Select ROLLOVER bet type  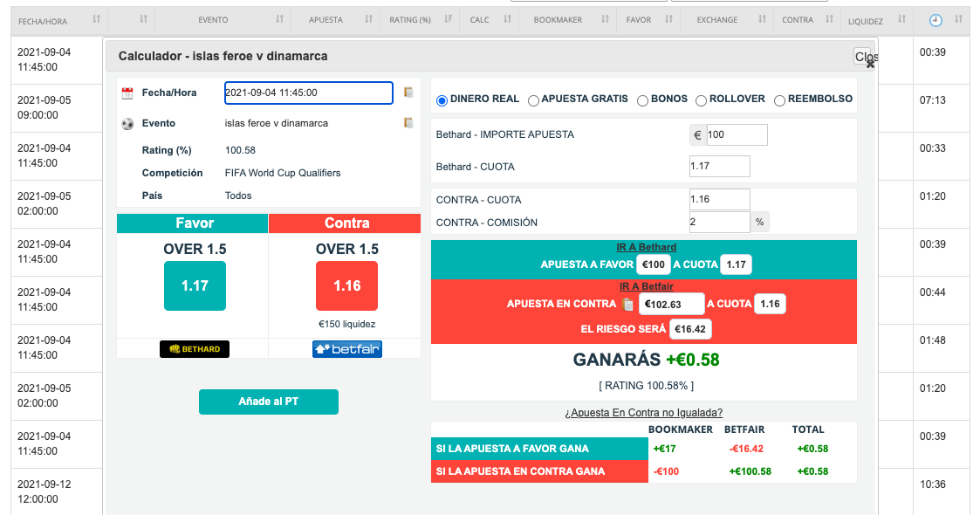702,100
